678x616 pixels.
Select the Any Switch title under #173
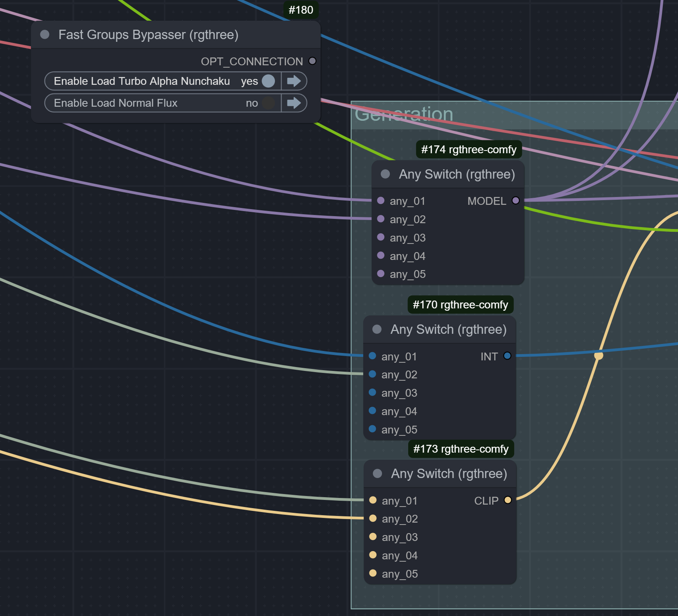tap(449, 474)
